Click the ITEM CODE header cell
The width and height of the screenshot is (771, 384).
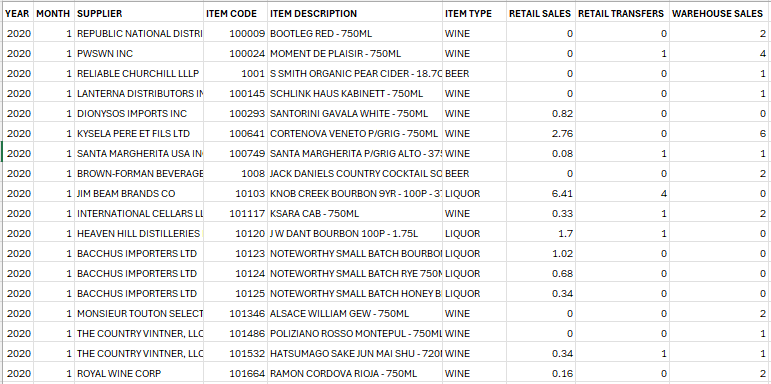236,13
